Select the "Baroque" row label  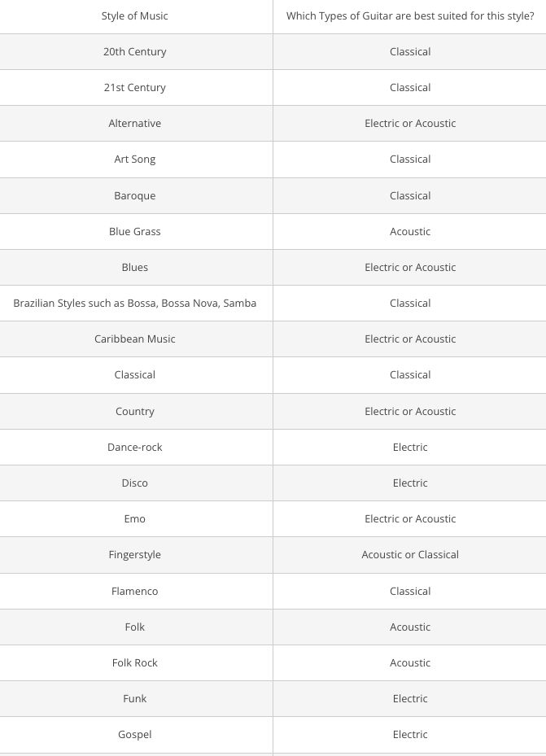coord(135,196)
